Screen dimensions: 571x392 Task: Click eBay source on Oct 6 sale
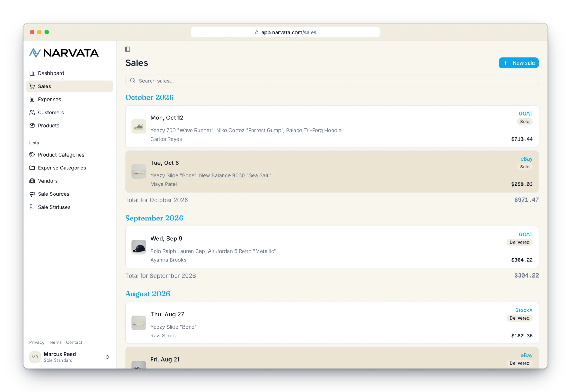[x=526, y=159]
